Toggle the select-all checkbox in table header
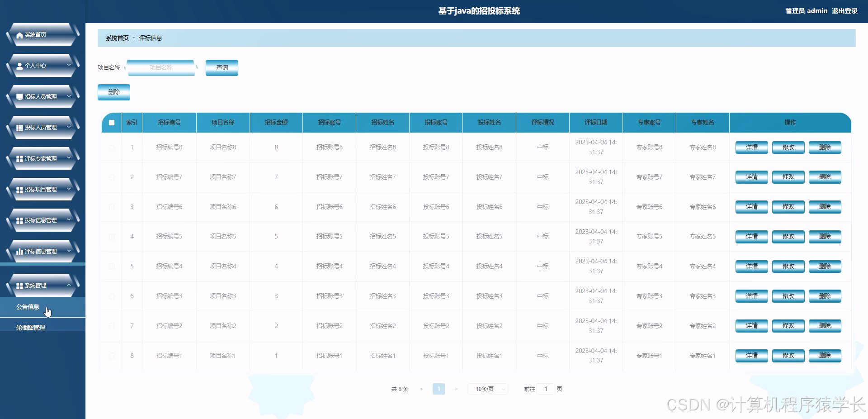This screenshot has width=868, height=419. (112, 123)
